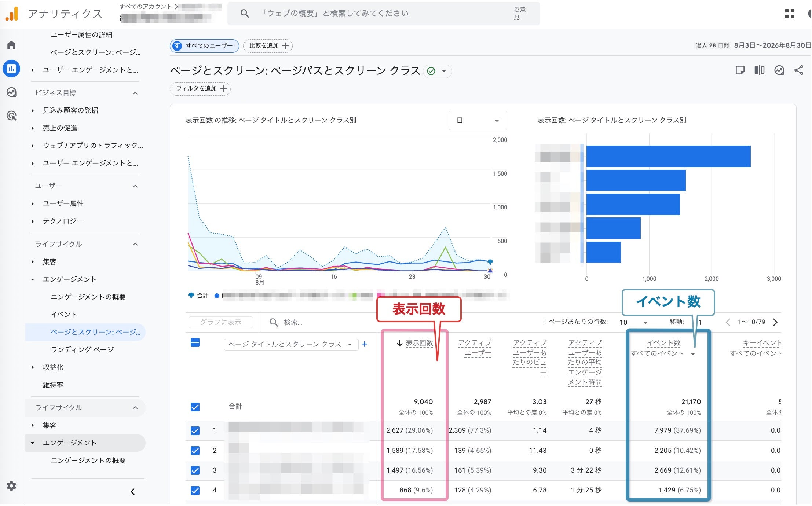
Task: Open the date range 8月3日〜2026年8月30日
Action: [x=772, y=45]
